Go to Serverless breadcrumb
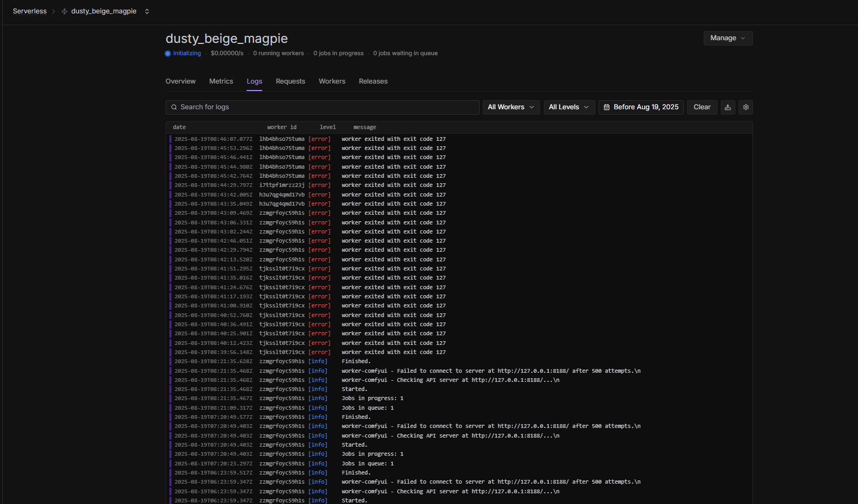The width and height of the screenshot is (858, 504). [29, 11]
